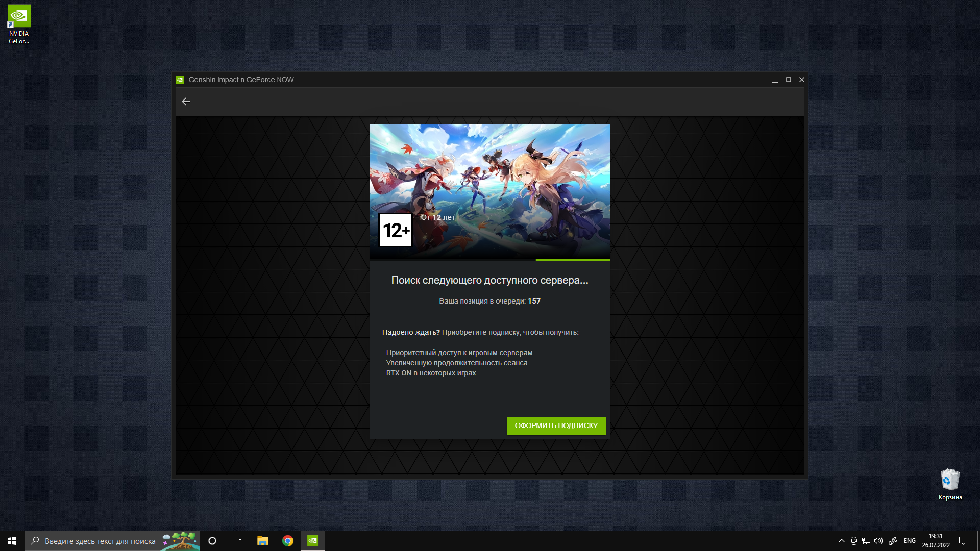980x551 pixels.
Task: Maximize the GeForce NOW window
Action: pos(789,80)
